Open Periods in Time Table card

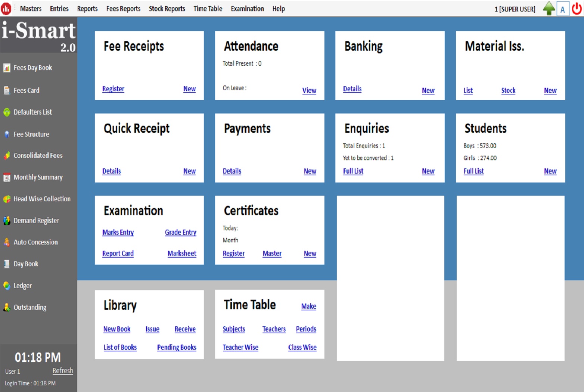point(306,329)
